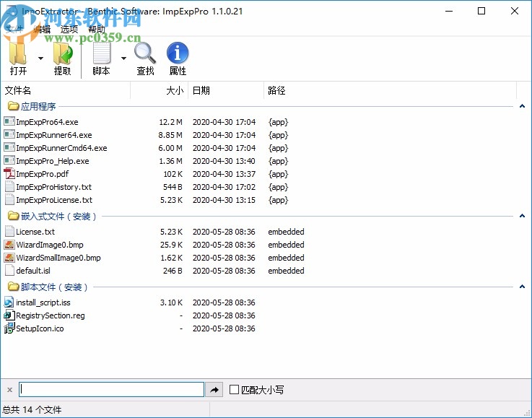Select the 脚本文件 group folder icon
This screenshot has height=418, width=532.
(13, 287)
